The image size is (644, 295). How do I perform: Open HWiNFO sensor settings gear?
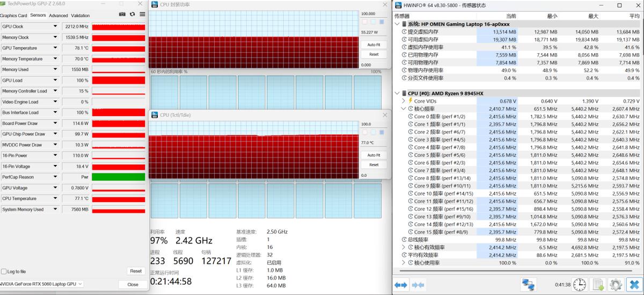click(x=616, y=284)
